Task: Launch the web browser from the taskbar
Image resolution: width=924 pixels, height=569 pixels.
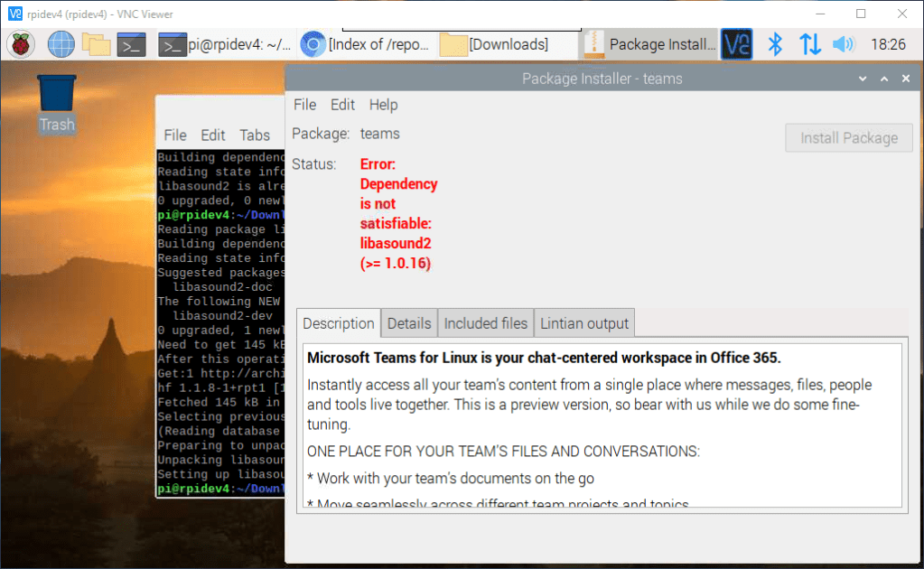Action: pyautogui.click(x=60, y=43)
